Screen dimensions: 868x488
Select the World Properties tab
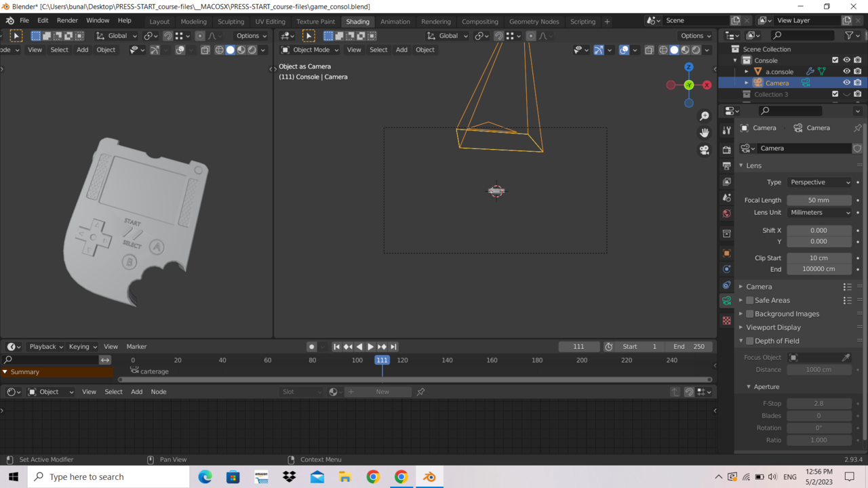(726, 213)
